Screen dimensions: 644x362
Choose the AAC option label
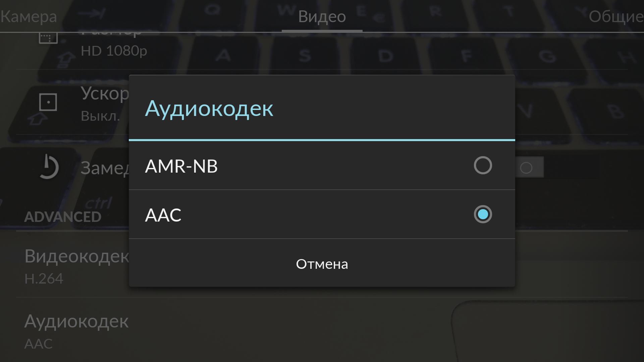[x=163, y=215]
